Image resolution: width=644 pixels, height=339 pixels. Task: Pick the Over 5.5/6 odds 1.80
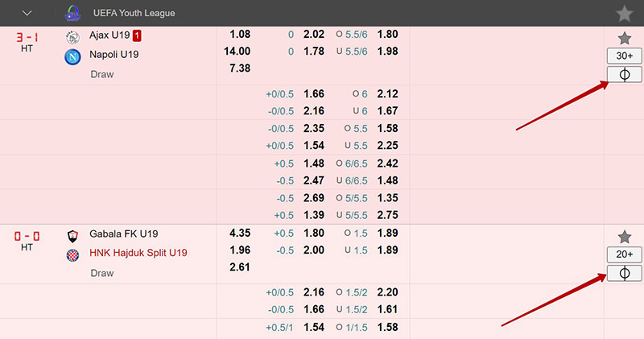pos(387,34)
